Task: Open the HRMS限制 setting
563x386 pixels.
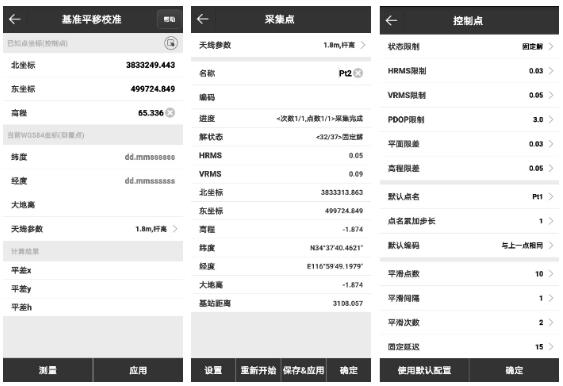Action: point(469,71)
